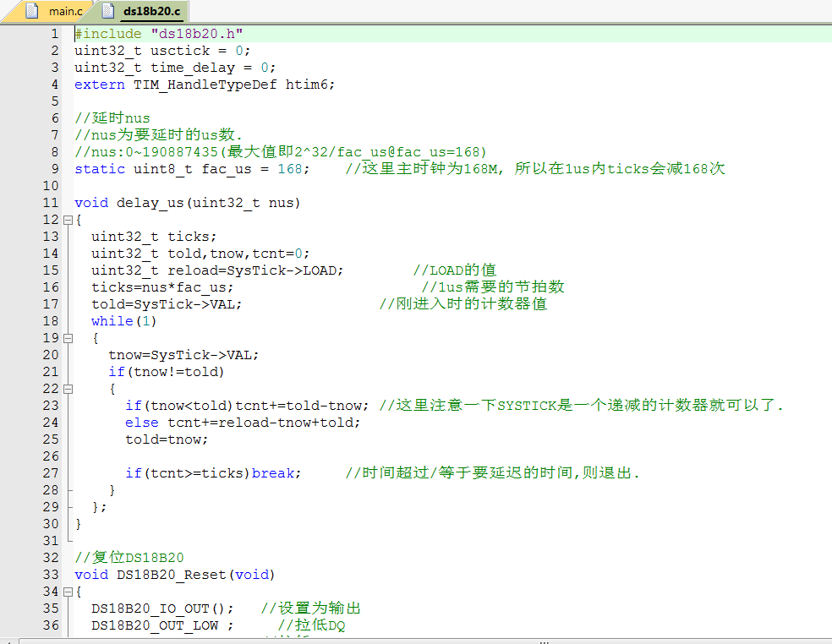Click line number 31 in the gutter
The width and height of the screenshot is (832, 644).
point(51,541)
